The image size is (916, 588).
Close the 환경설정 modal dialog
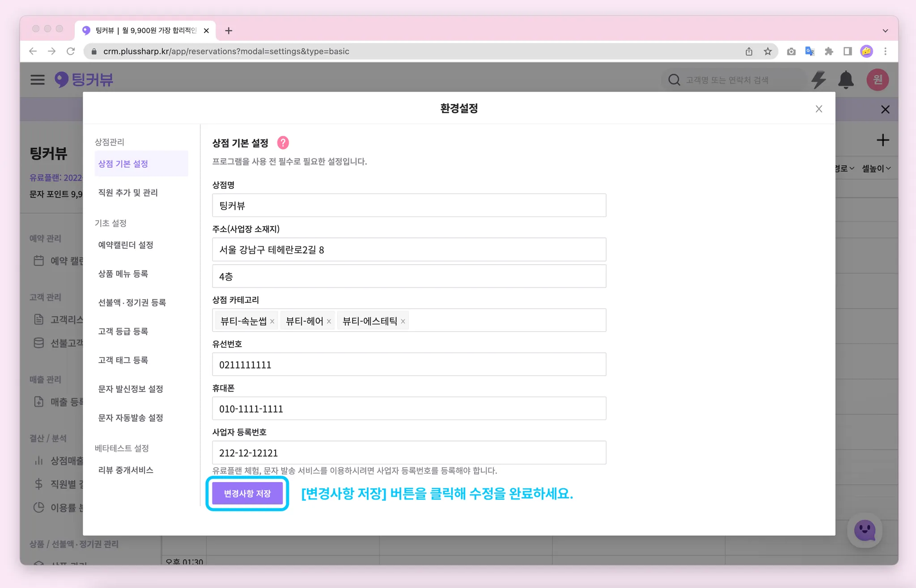coord(818,109)
